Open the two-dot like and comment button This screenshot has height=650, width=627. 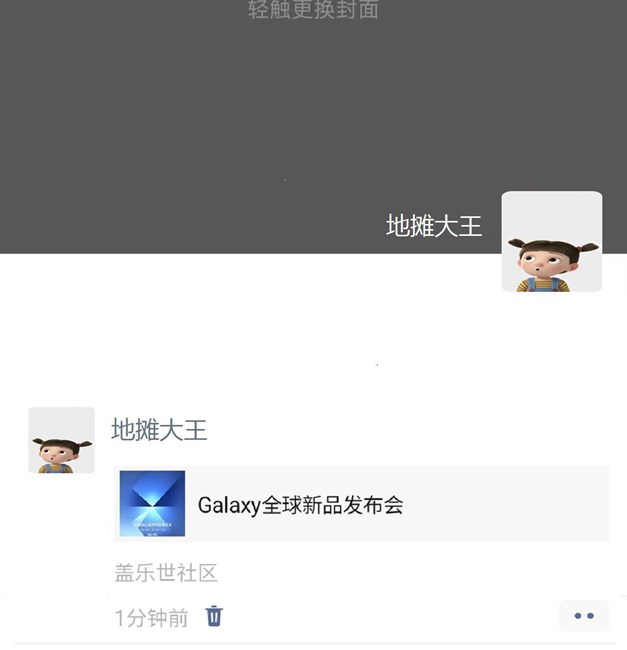pyautogui.click(x=584, y=616)
